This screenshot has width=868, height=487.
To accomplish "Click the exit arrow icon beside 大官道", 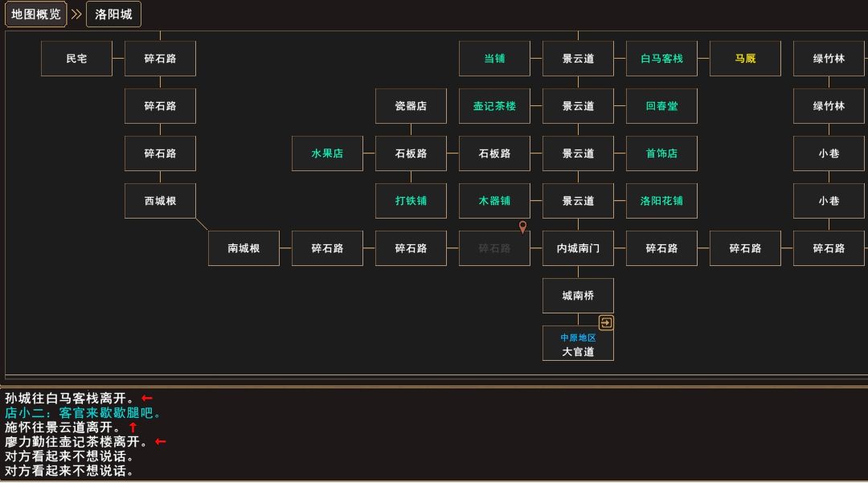I will tap(606, 322).
